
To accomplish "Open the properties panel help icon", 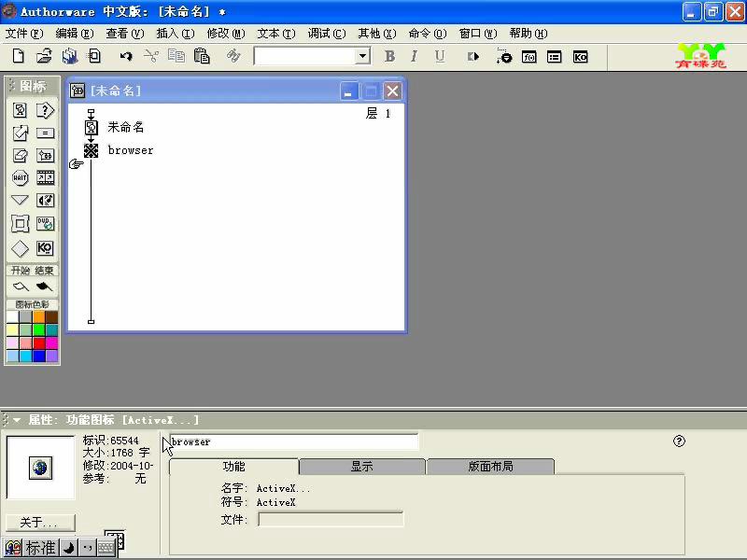I will pos(679,441).
